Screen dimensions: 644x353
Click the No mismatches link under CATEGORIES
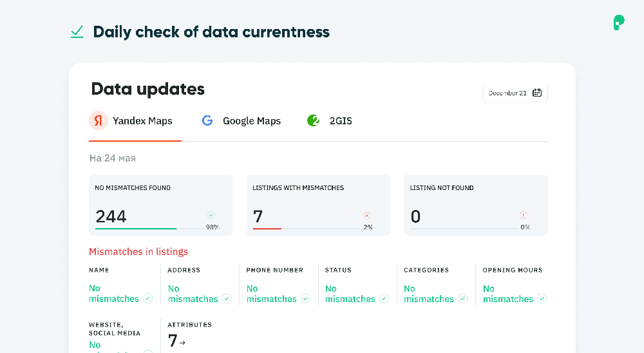coord(428,294)
